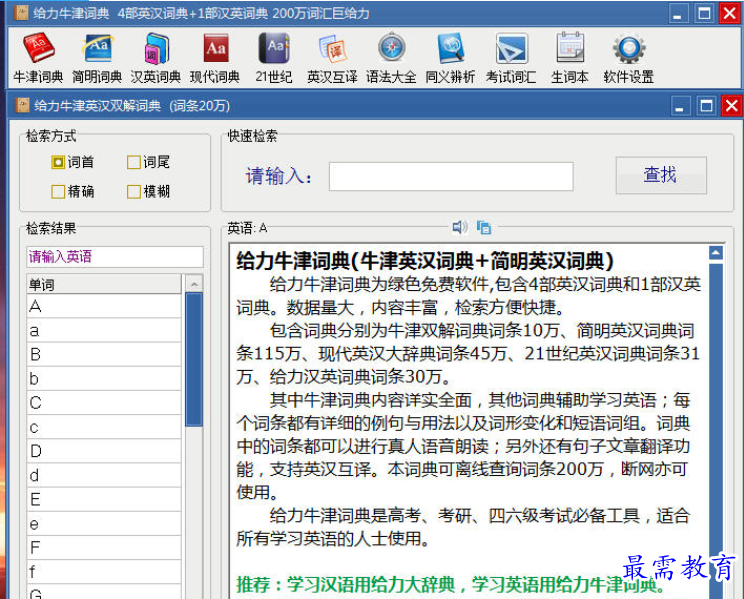Click the main window title bar app icon

(21, 13)
